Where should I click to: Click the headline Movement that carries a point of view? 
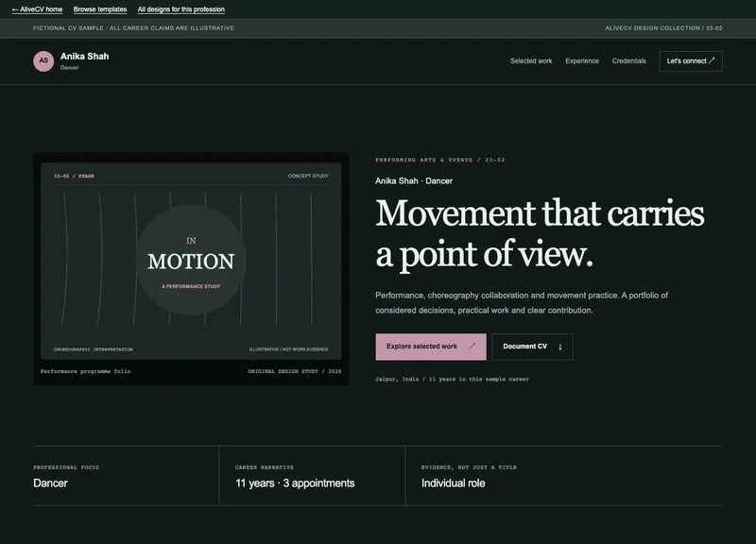(540, 233)
